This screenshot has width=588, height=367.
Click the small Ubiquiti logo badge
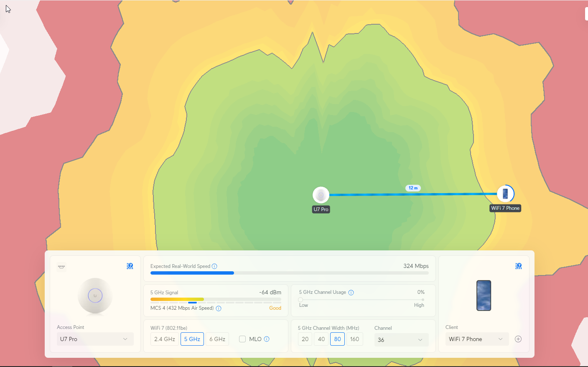click(61, 267)
